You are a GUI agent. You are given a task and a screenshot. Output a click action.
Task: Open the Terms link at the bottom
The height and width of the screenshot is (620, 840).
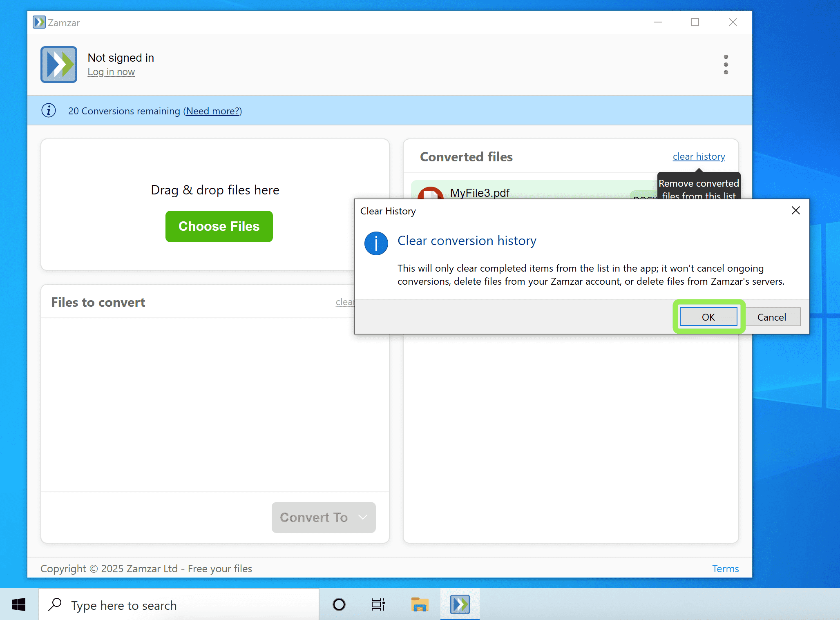725,568
